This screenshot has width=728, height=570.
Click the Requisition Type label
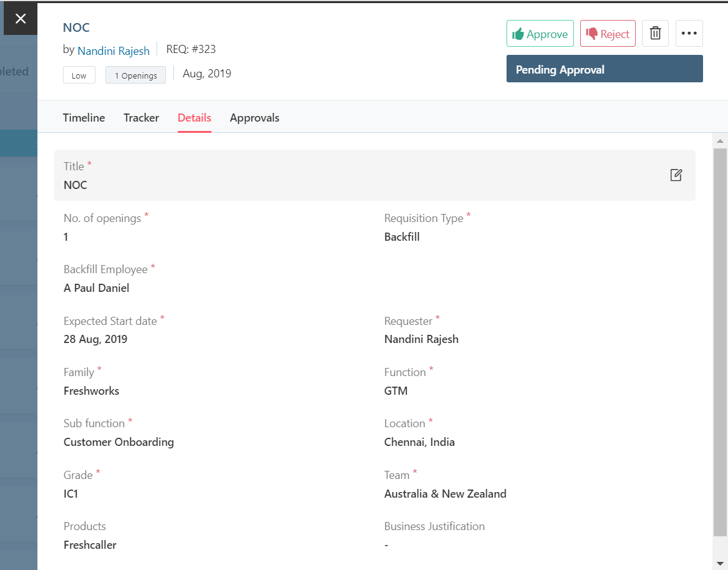(x=424, y=218)
